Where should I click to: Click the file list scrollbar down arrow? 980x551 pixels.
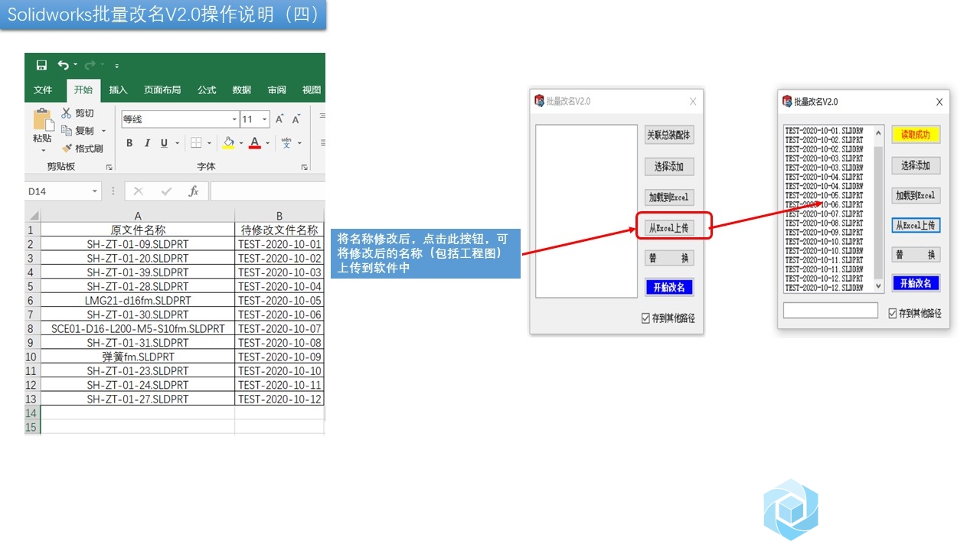878,286
